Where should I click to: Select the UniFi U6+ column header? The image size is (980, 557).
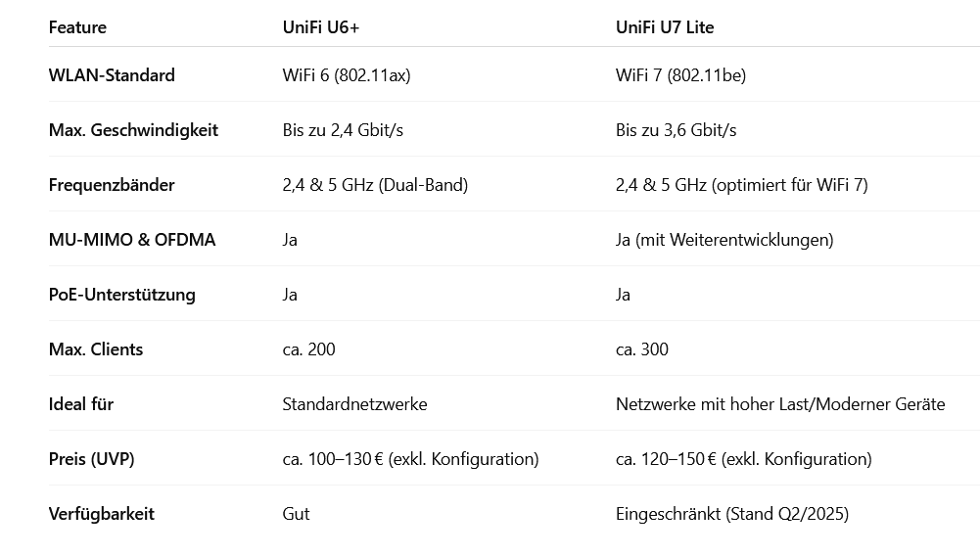320,27
